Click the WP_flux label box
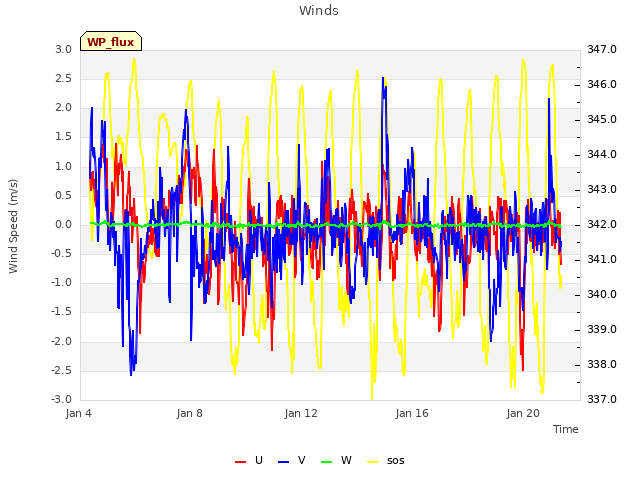The image size is (640, 480). [111, 41]
